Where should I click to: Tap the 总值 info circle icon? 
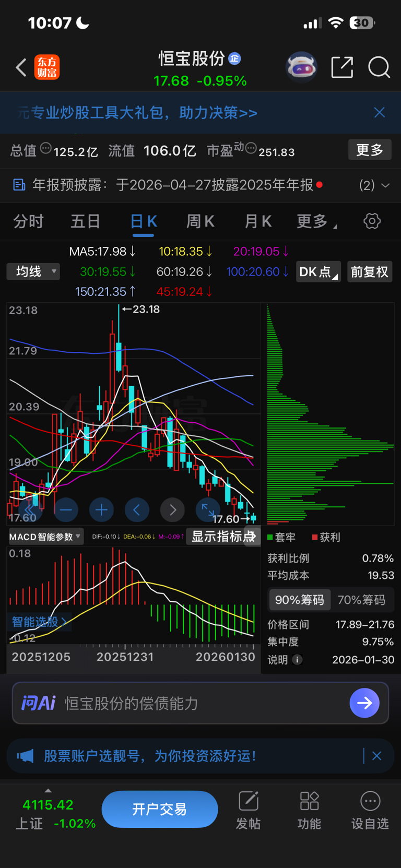pos(46,148)
